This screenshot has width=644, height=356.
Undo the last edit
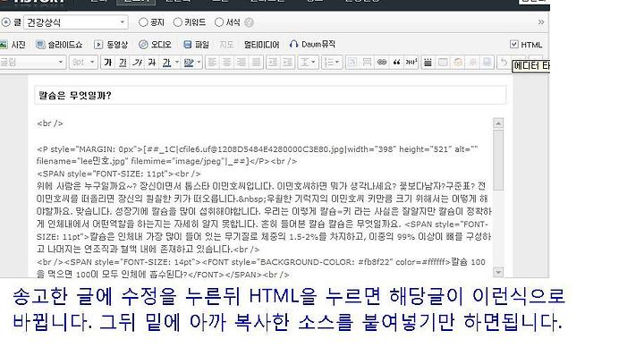tap(504, 63)
